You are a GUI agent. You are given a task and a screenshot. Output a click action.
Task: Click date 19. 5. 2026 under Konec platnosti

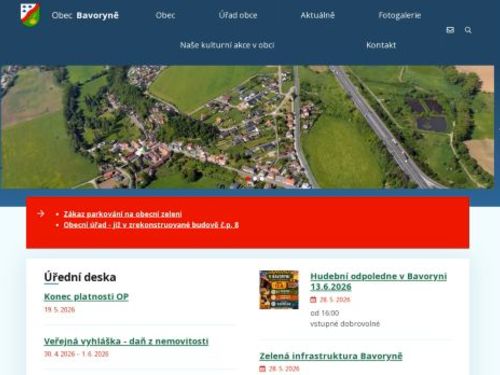click(x=60, y=310)
